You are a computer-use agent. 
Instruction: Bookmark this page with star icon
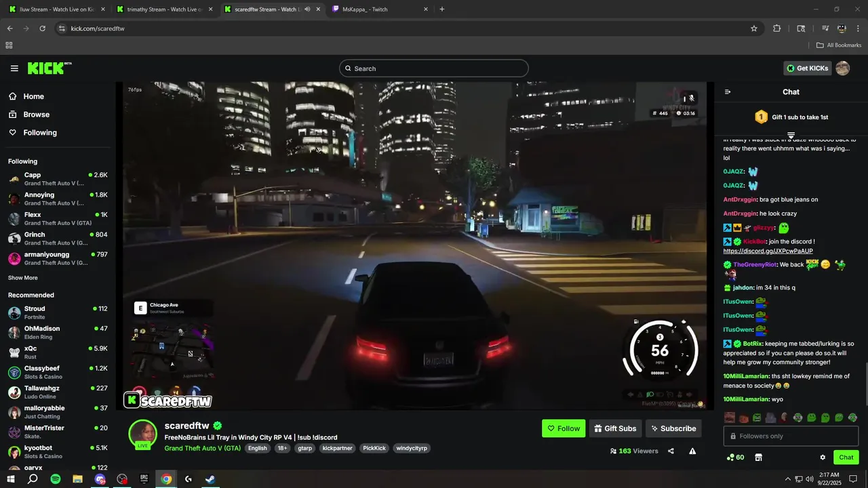[x=753, y=28]
